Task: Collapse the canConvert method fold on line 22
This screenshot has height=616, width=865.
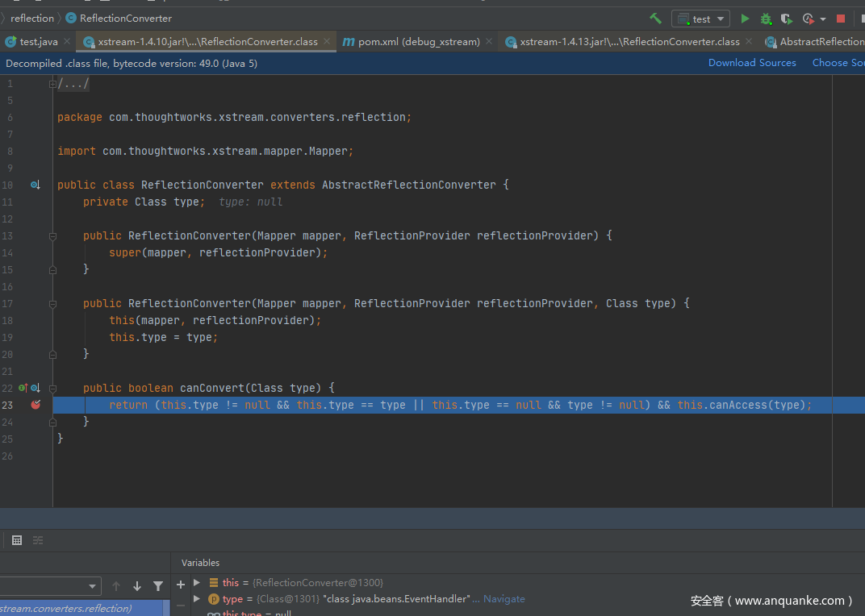Action: tap(52, 388)
